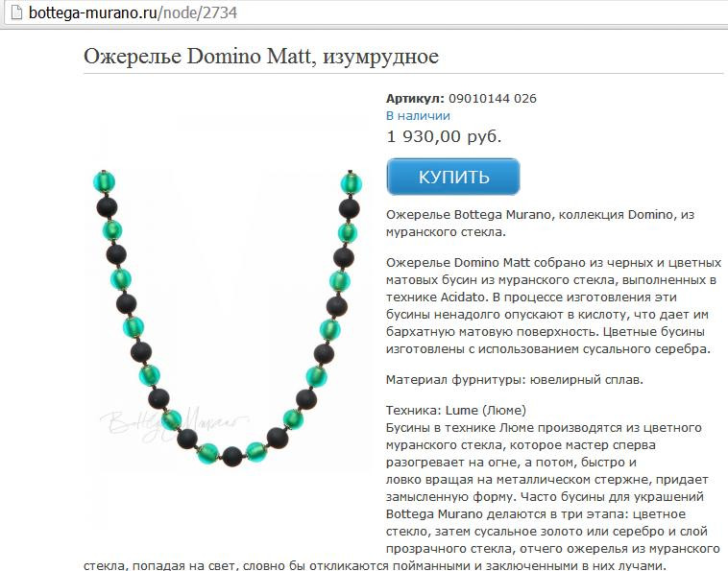
Task: Click the Bottega Murano watermark on the photo
Action: coord(174,423)
